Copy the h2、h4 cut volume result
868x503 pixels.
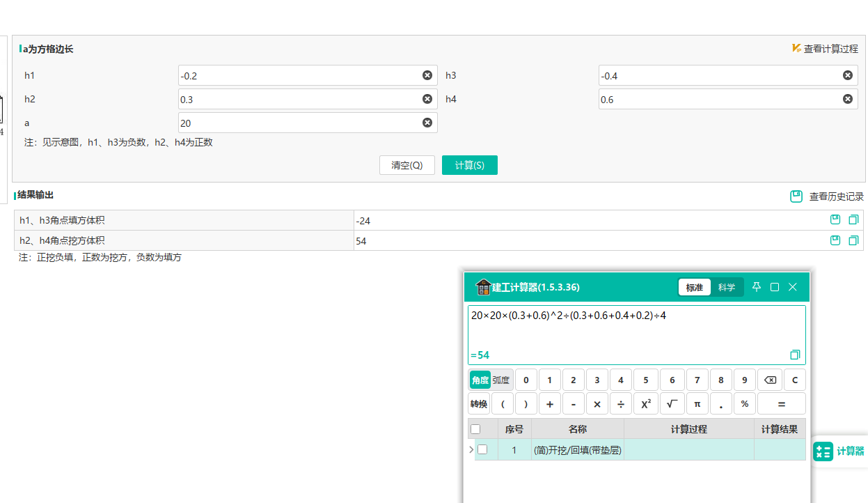(853, 240)
